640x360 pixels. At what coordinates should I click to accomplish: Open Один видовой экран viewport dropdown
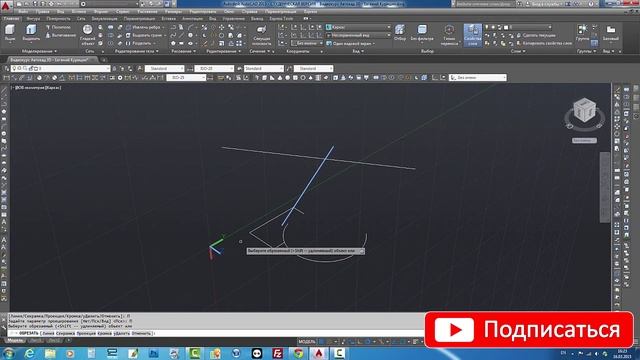click(351, 43)
